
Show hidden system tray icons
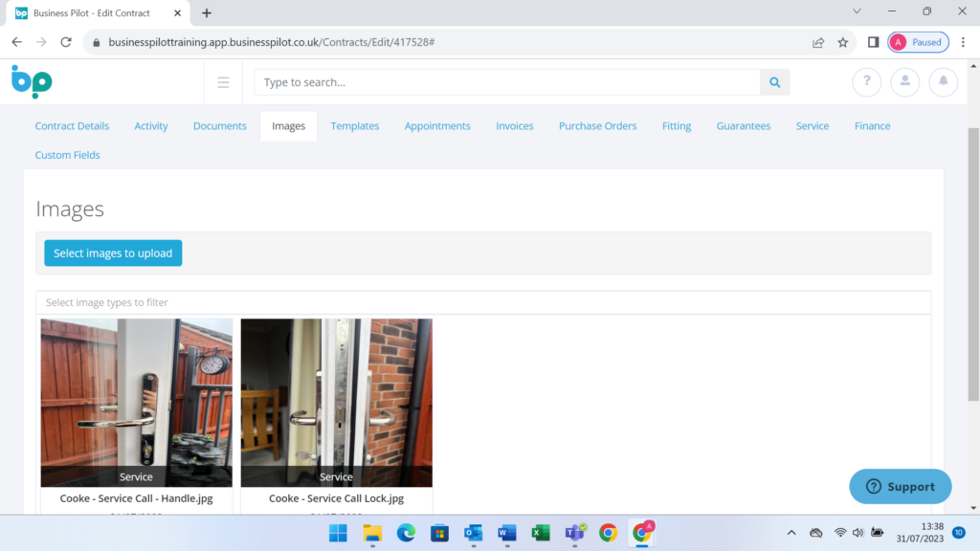point(791,533)
